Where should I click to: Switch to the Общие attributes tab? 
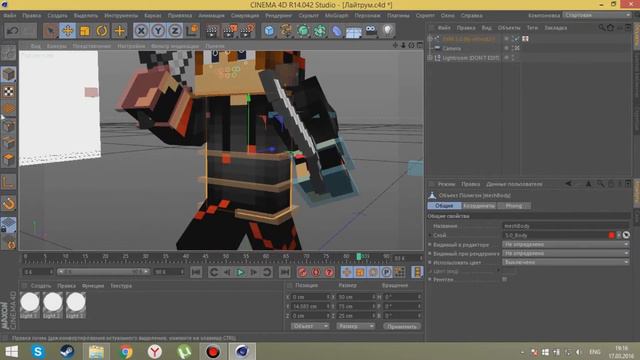click(444, 206)
